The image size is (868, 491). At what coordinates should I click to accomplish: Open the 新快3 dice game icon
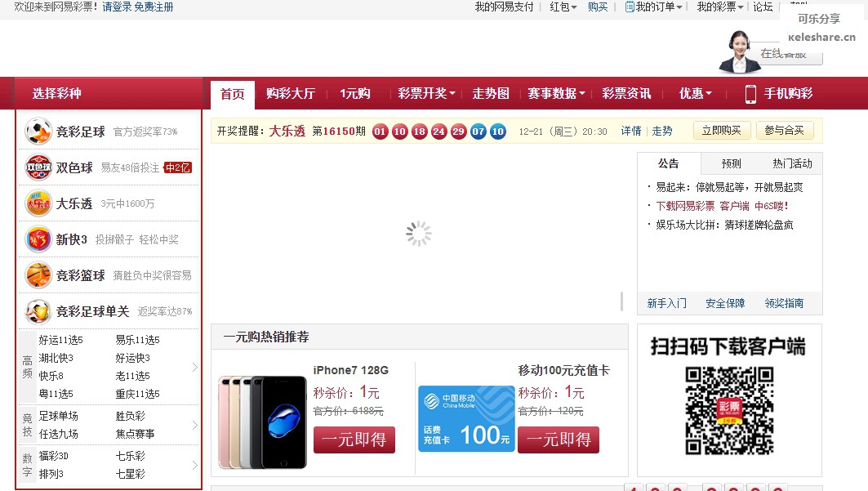(x=38, y=239)
